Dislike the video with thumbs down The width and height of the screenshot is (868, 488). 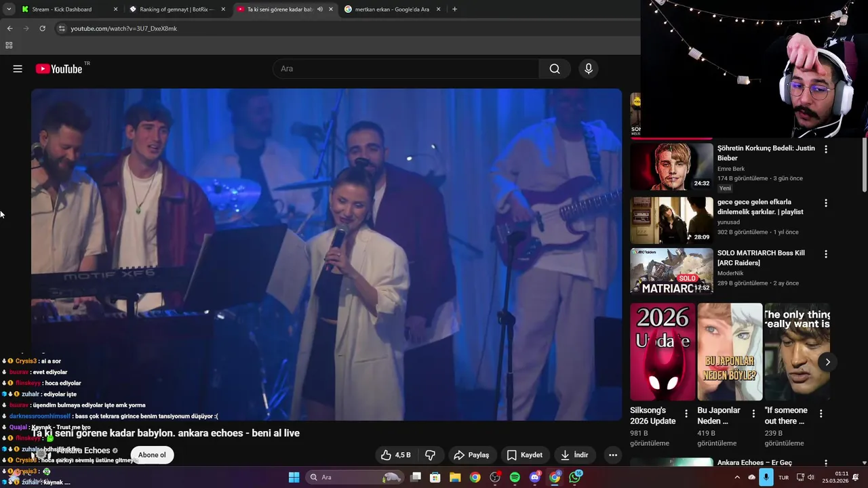(430, 455)
